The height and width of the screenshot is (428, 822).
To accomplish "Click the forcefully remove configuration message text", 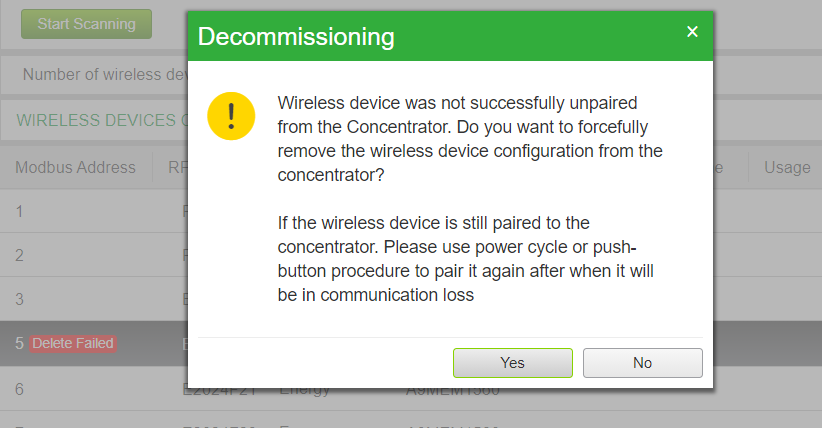I will pos(470,138).
